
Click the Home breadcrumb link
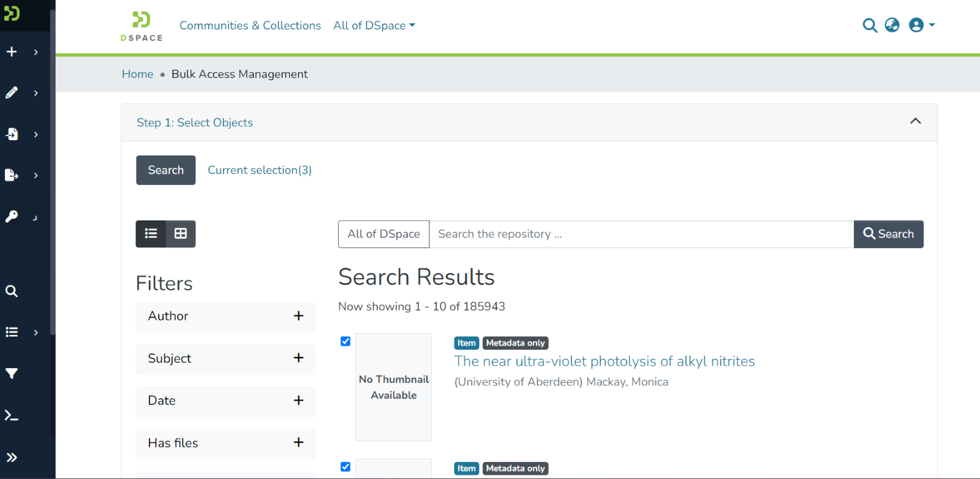pyautogui.click(x=137, y=74)
